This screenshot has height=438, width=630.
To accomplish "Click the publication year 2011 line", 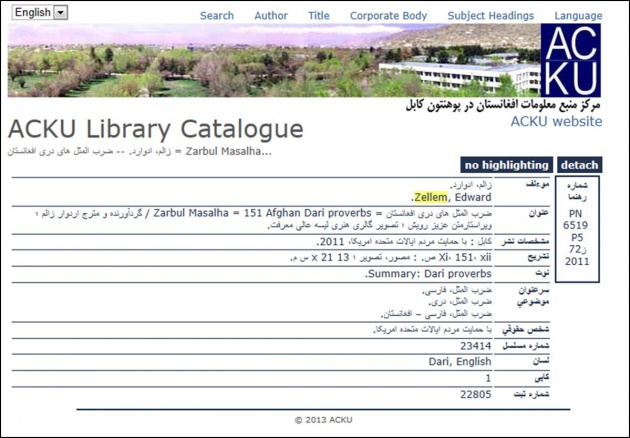I will [x=404, y=242].
